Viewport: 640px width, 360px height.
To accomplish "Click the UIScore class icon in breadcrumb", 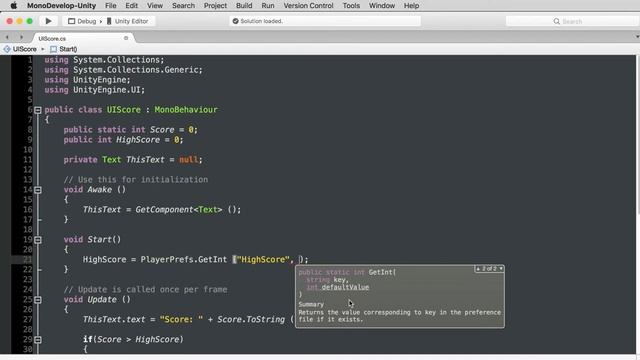I will (x=7, y=49).
